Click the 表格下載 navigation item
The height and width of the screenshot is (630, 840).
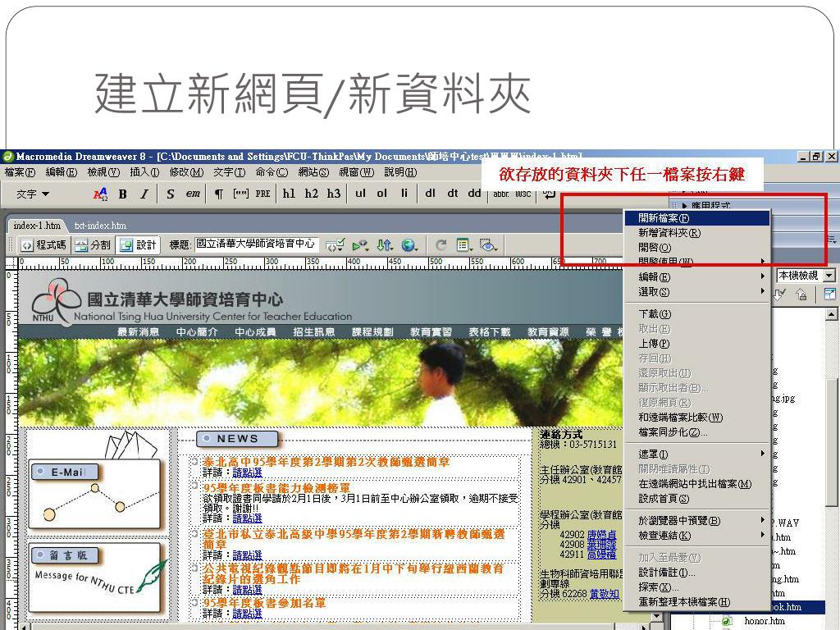point(489,332)
